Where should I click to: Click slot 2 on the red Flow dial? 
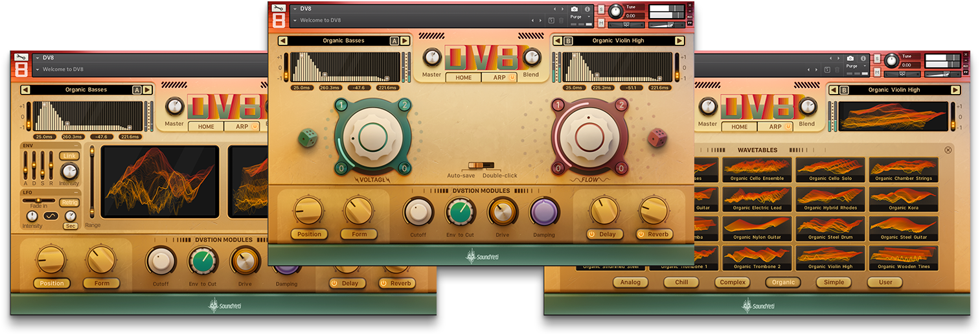click(621, 106)
